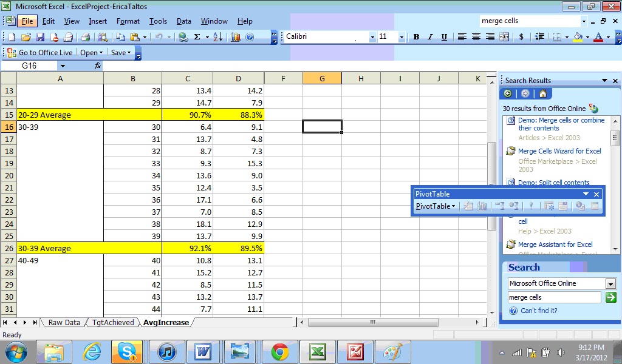This screenshot has height=364, width=622.
Task: Open Fill Color dropdown arrow
Action: (587, 37)
